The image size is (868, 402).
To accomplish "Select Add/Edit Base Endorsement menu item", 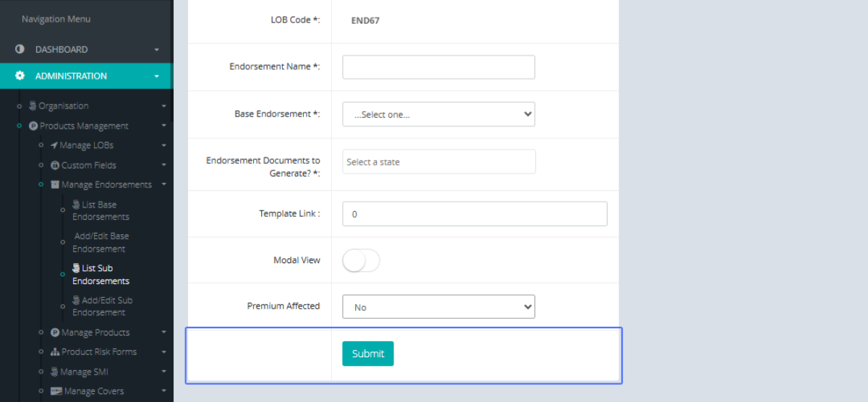I will (101, 242).
